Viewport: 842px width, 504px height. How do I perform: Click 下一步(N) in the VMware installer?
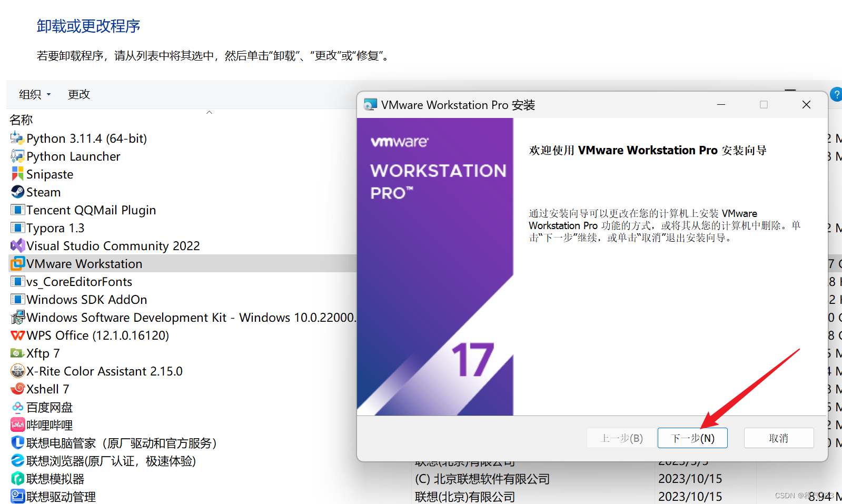tap(692, 438)
